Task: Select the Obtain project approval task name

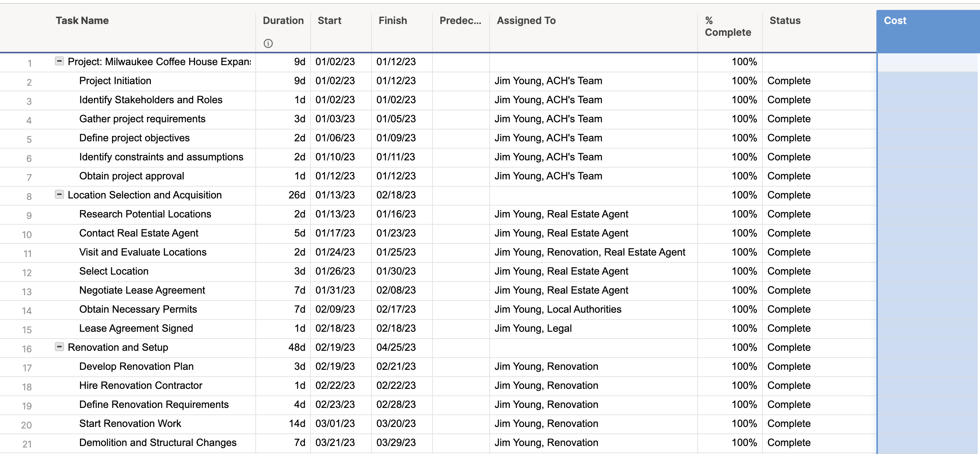Action: (131, 176)
